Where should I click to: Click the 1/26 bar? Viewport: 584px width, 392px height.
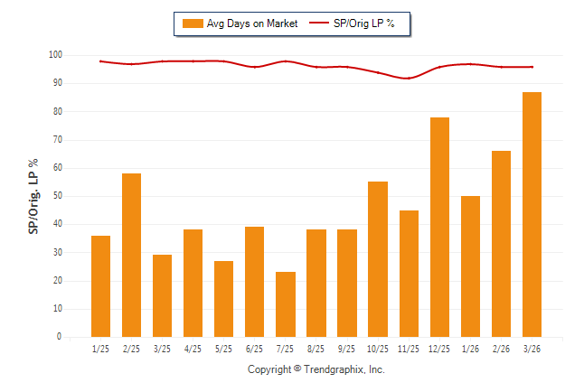coord(470,266)
